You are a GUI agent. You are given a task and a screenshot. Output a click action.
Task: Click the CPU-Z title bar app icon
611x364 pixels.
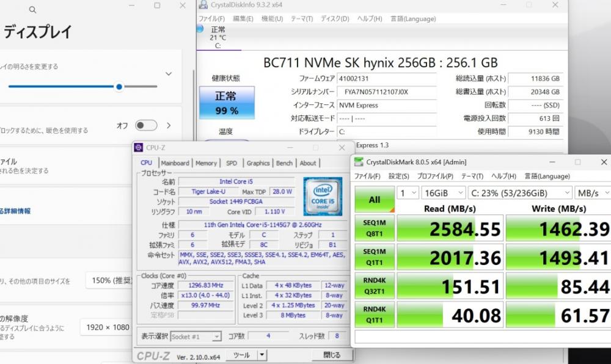(138, 148)
